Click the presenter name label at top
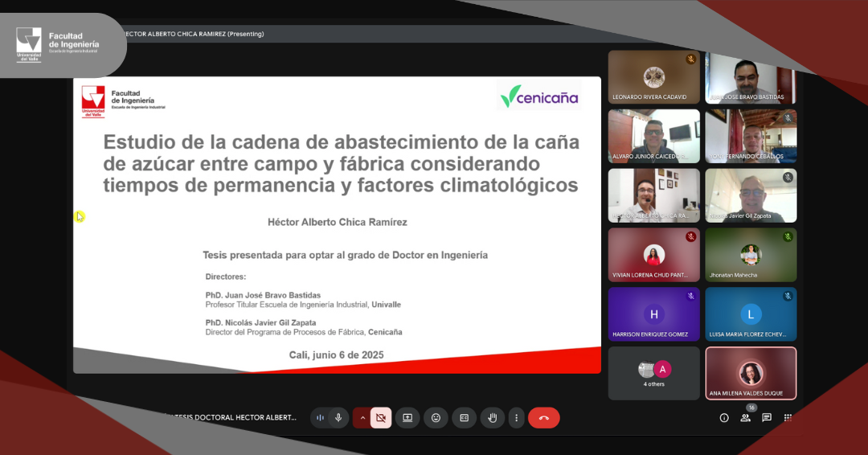The height and width of the screenshot is (455, 868). 191,34
